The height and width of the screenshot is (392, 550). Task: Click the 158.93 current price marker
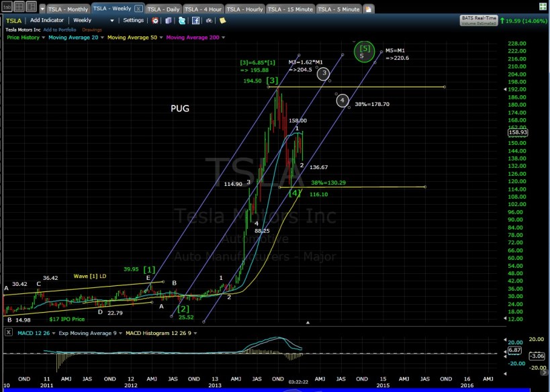tap(518, 132)
